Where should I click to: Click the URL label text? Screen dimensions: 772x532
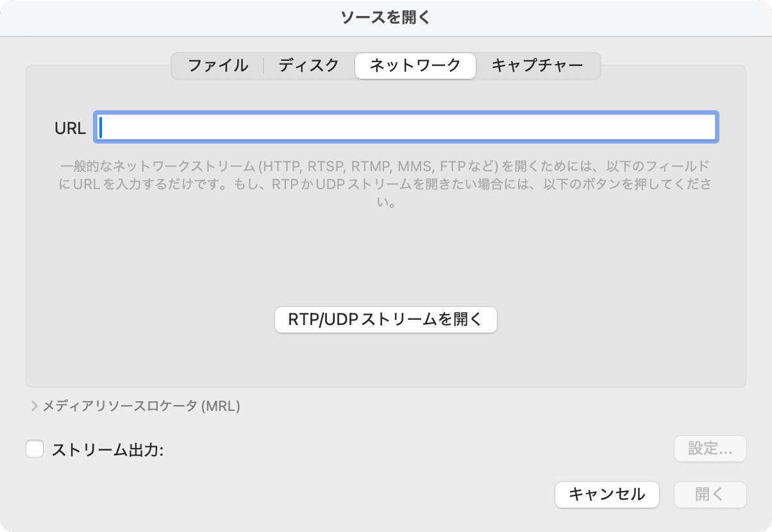click(71, 128)
